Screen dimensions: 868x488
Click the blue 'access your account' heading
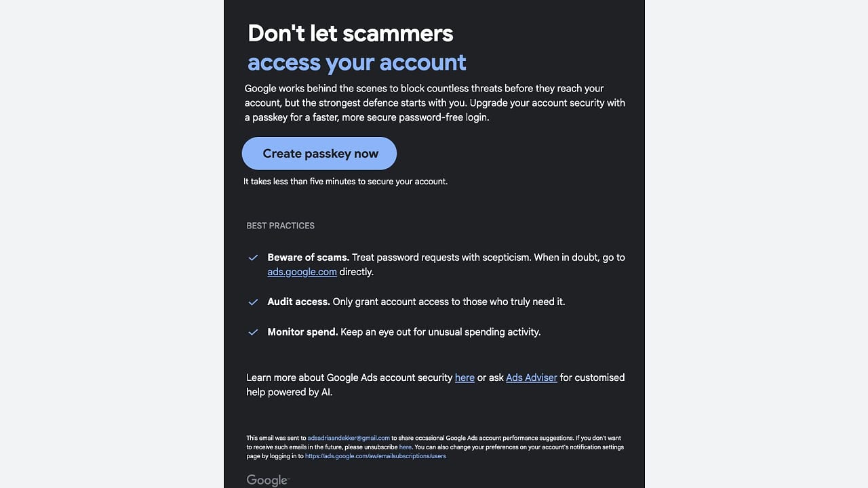click(x=357, y=62)
